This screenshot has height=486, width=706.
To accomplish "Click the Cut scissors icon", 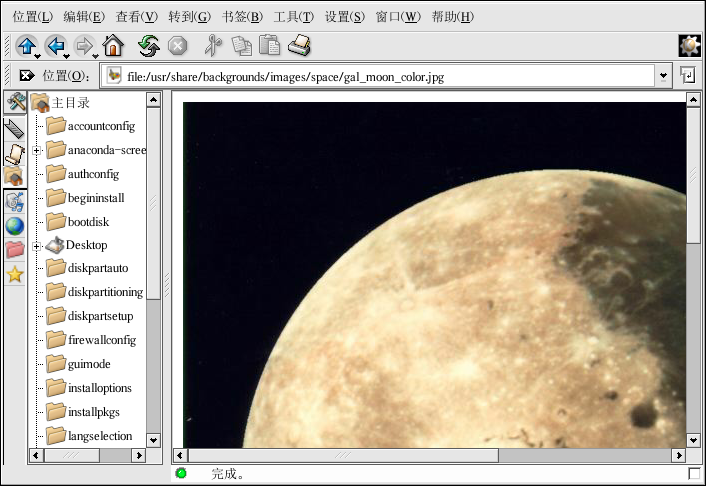I will [x=211, y=46].
